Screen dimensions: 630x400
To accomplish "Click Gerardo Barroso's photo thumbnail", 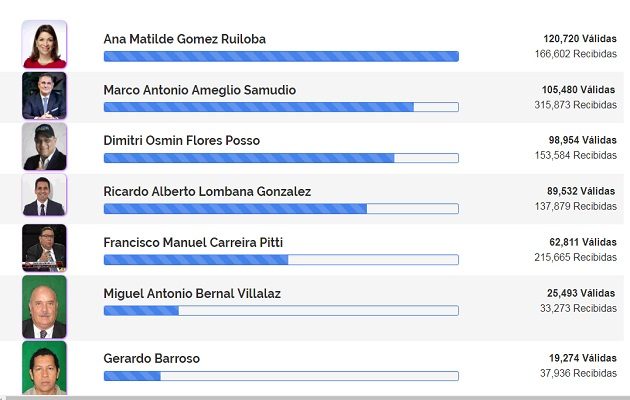I will point(44,368).
